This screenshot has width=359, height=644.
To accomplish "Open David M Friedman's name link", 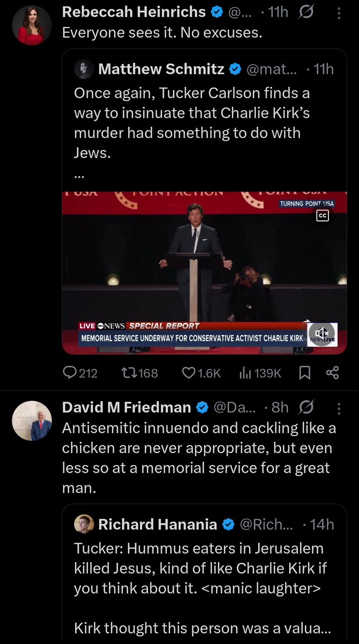I will coord(126,408).
